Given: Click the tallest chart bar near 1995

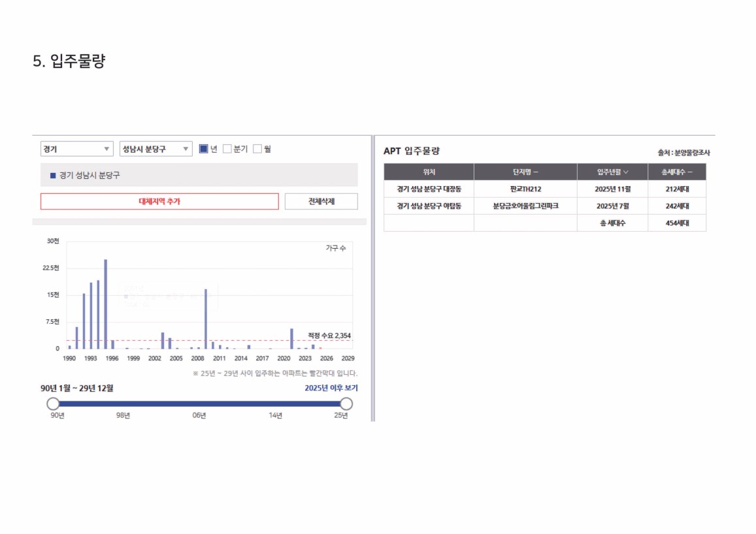Looking at the screenshot, I should [106, 304].
